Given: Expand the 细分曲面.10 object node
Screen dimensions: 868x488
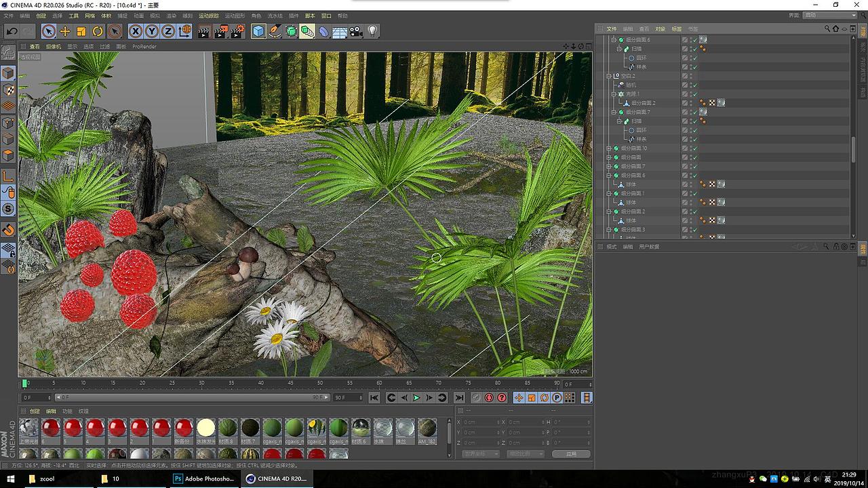Looking at the screenshot, I should click(609, 148).
